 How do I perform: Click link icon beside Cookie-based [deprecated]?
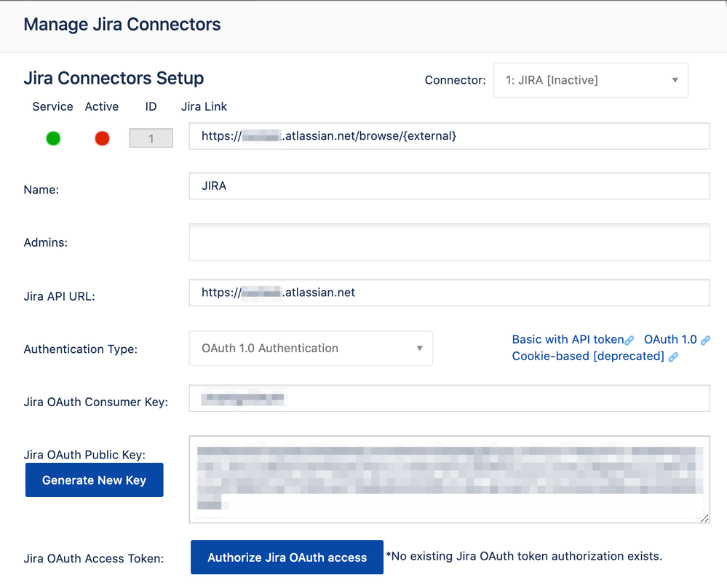click(673, 357)
